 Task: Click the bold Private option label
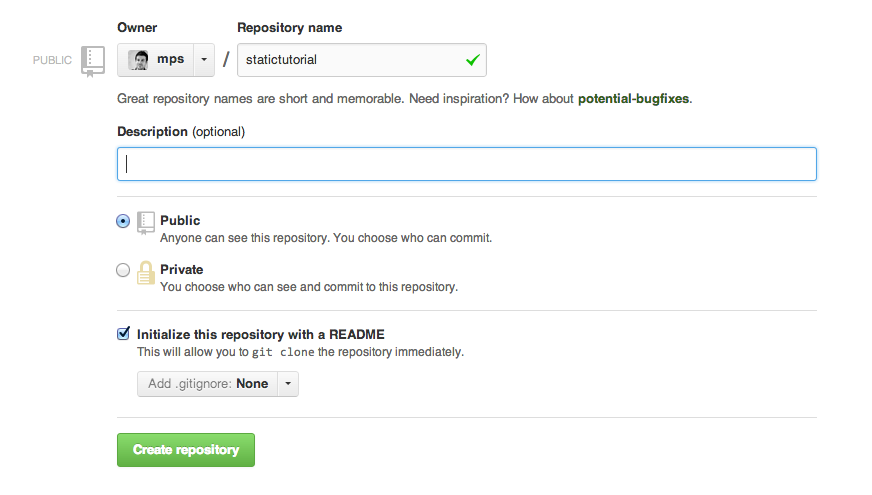[x=181, y=270]
